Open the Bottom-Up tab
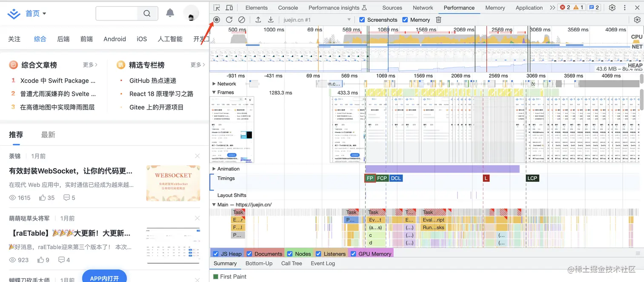Image resolution: width=644 pixels, height=282 pixels. pyautogui.click(x=259, y=263)
